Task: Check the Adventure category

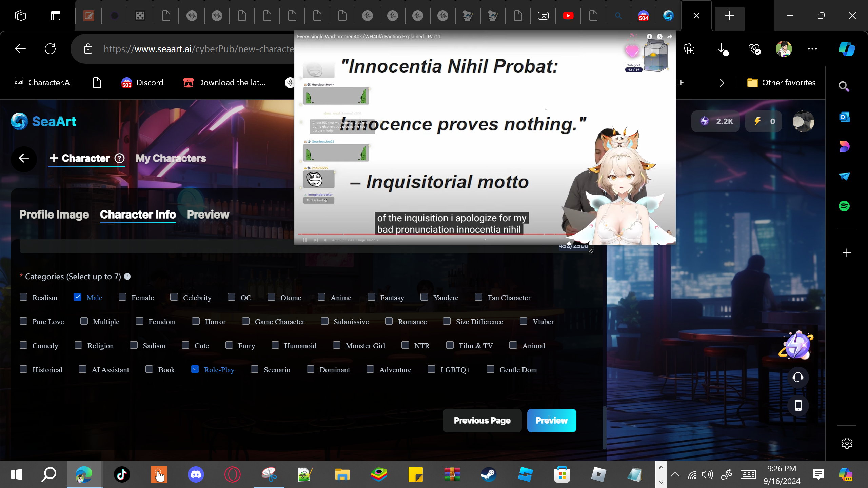Action: click(x=370, y=369)
